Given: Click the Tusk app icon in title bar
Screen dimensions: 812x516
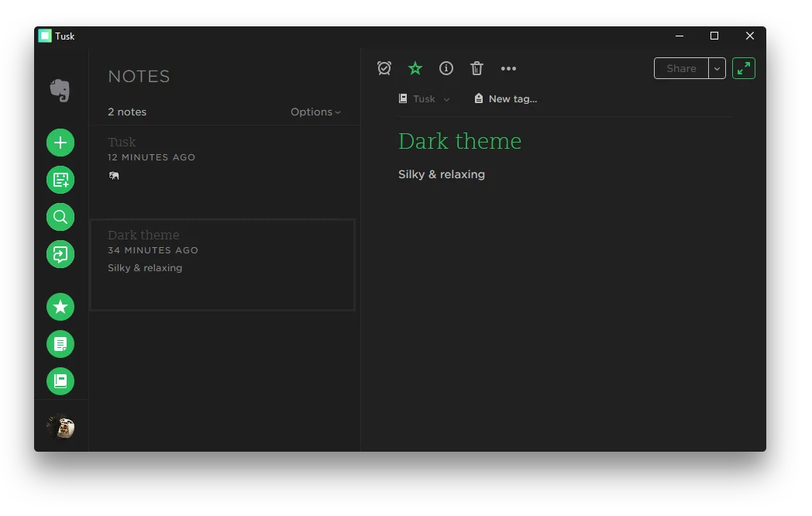Looking at the screenshot, I should pyautogui.click(x=45, y=36).
